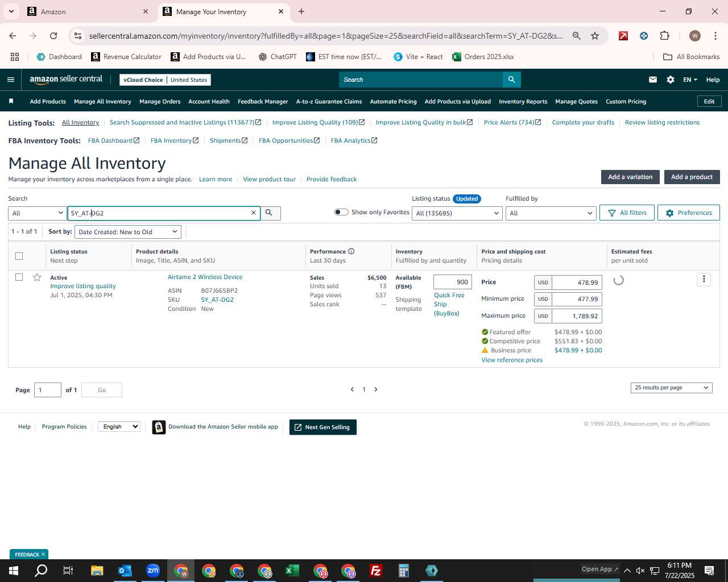Open Outlook from the taskbar
Image resolution: width=728 pixels, height=582 pixels.
(125, 571)
